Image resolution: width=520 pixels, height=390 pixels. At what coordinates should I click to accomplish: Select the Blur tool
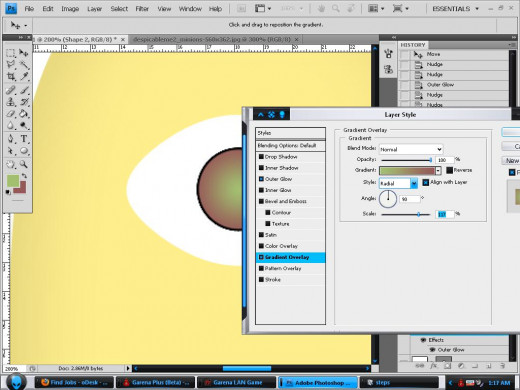[11, 126]
